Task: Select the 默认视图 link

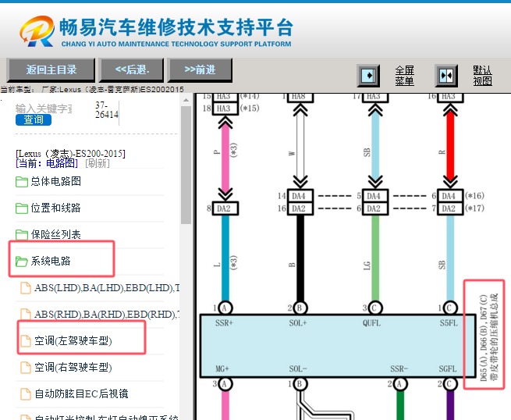Action: (x=482, y=76)
